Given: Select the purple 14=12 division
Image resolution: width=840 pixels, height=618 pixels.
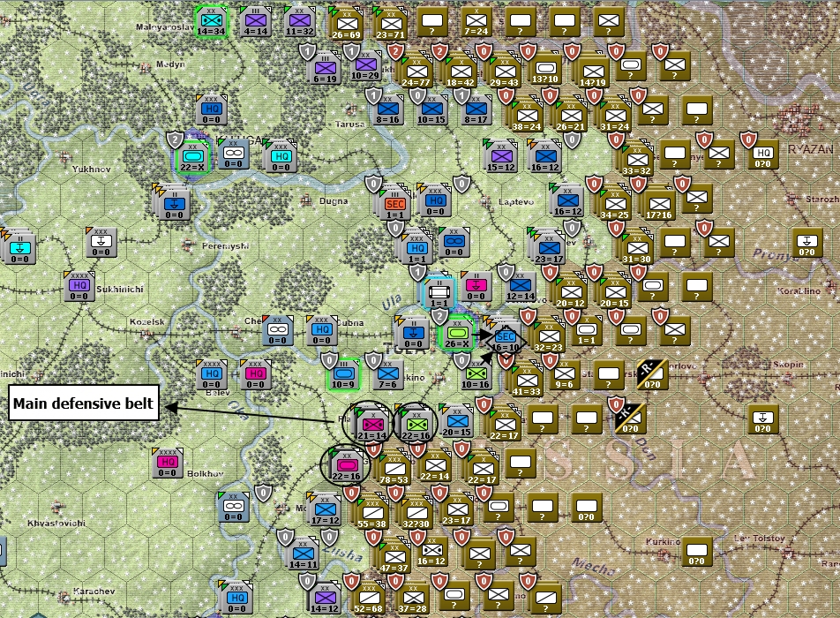Looking at the screenshot, I should coord(325,598).
